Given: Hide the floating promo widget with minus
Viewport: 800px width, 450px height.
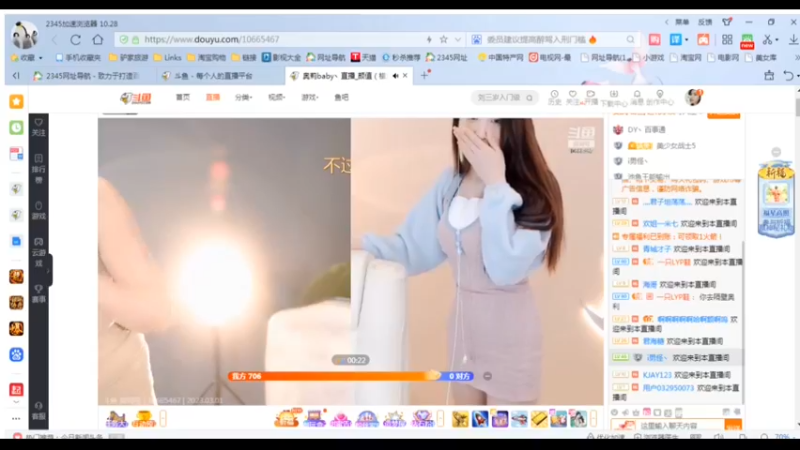Looking at the screenshot, I should pos(776,152).
